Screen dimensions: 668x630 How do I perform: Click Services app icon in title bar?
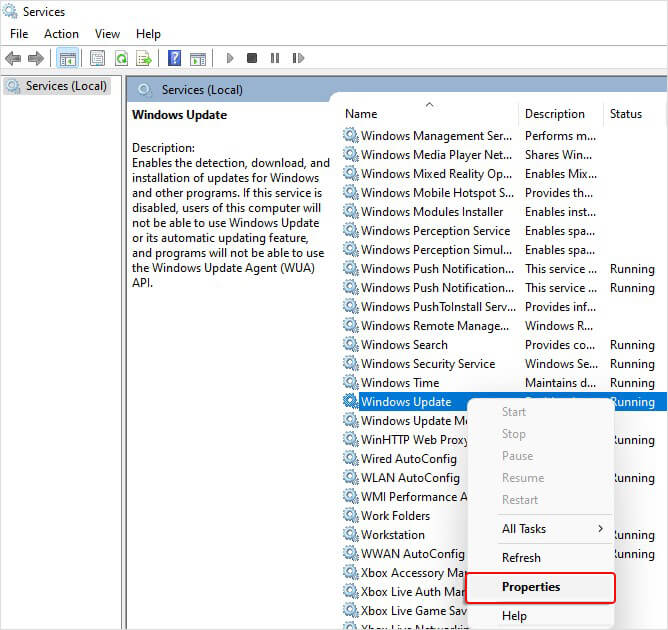pyautogui.click(x=10, y=11)
